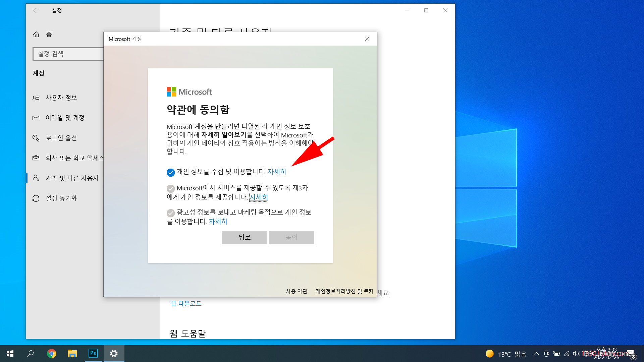This screenshot has width=644, height=362.
Task: Open the 사용자 정보 (user info) sidebar item
Action: click(61, 98)
